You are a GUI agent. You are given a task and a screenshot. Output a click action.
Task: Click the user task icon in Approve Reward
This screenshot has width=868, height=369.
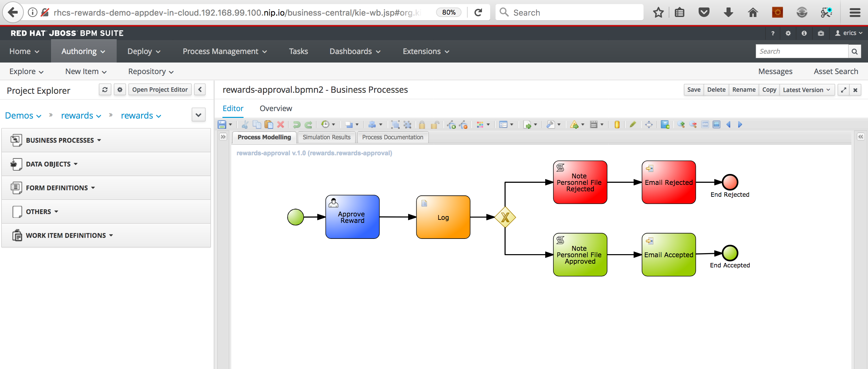click(x=333, y=203)
